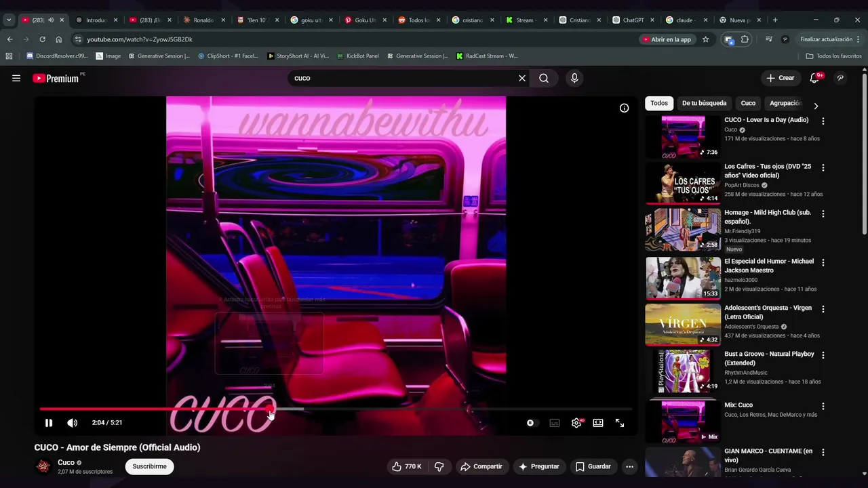Save video with Guardar
Image resolution: width=868 pixels, height=488 pixels.
point(593,466)
